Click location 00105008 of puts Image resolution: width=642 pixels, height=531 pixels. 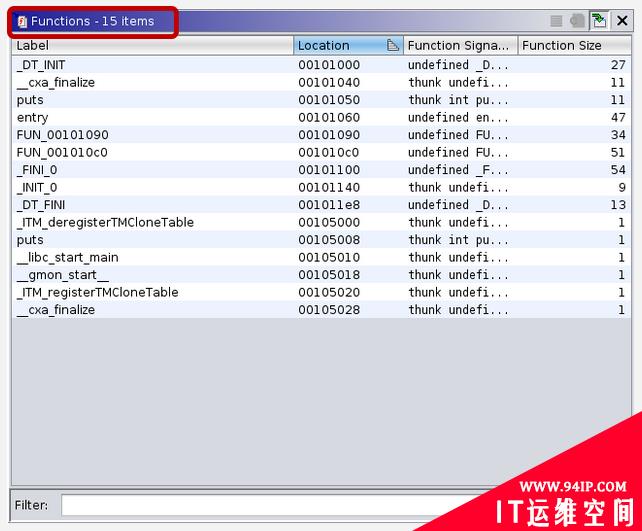tap(329, 240)
